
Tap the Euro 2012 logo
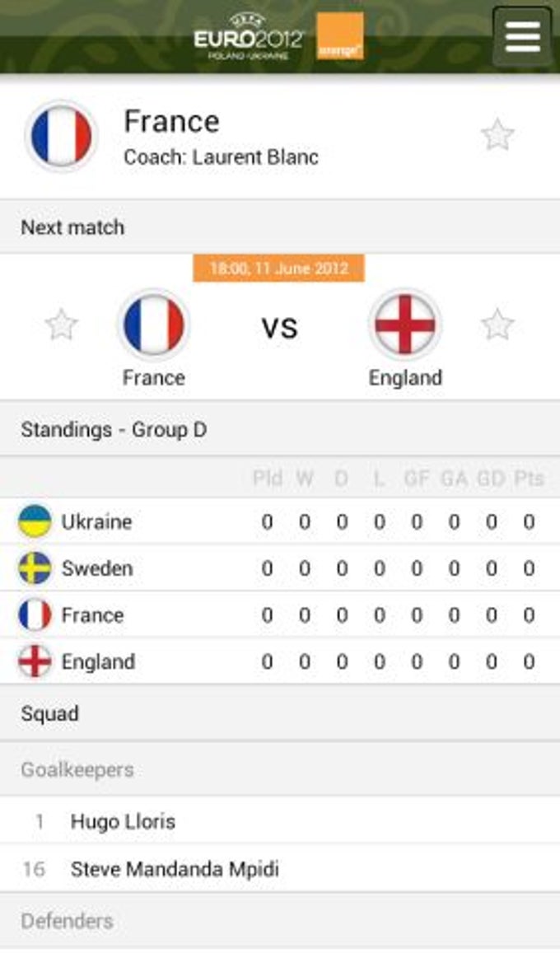coord(249,37)
